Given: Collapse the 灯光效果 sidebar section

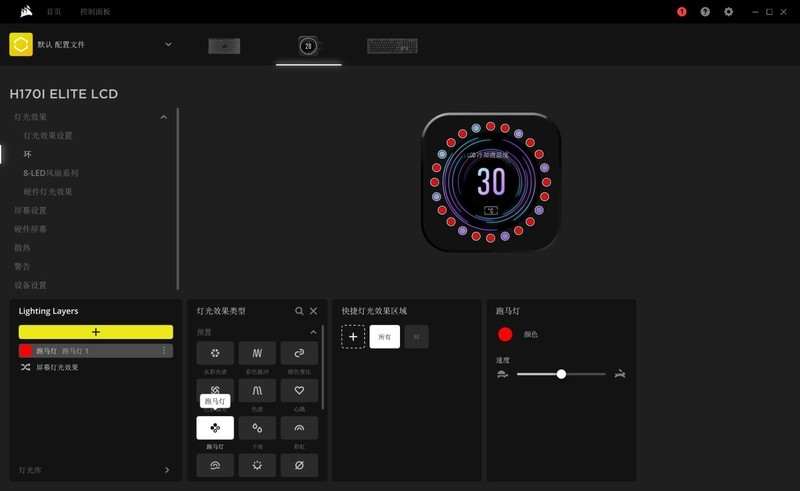Looking at the screenshot, I should tap(164, 117).
